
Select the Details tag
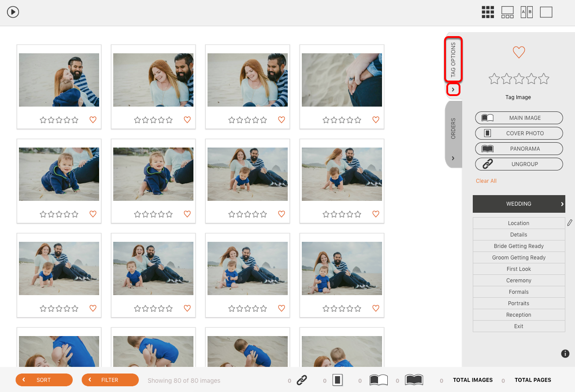click(x=519, y=235)
